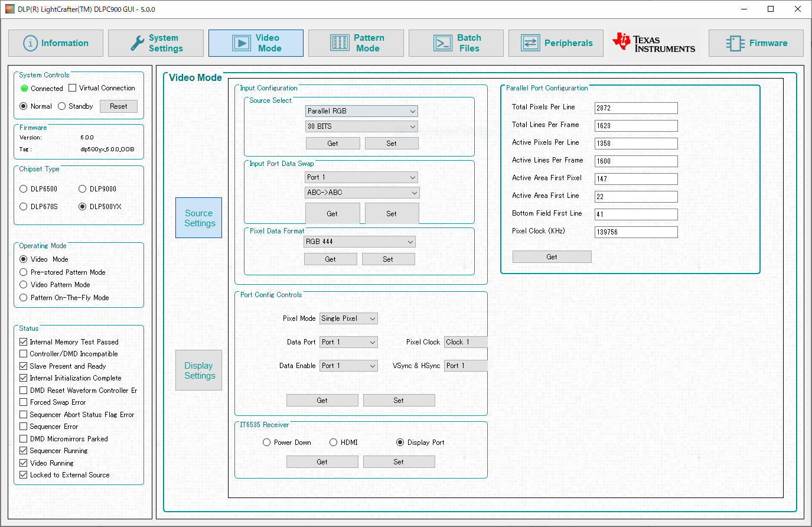Screen dimensions: 812x527
Task: Click the Active Lines Per Frame field
Action: pyautogui.click(x=636, y=161)
